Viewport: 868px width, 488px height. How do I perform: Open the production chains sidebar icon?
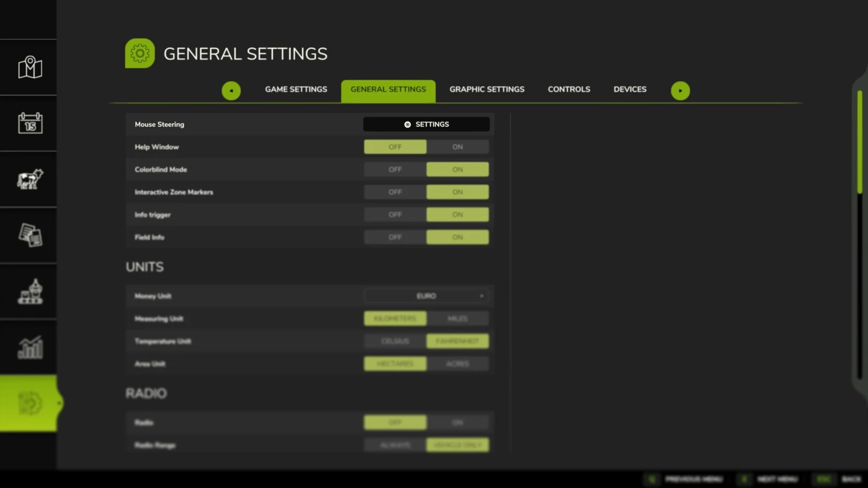click(29, 291)
